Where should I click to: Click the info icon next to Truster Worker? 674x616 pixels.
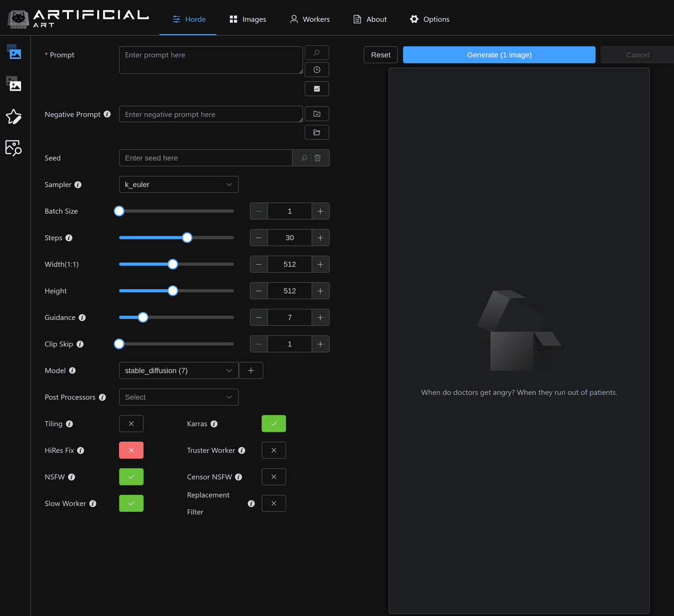tap(242, 451)
